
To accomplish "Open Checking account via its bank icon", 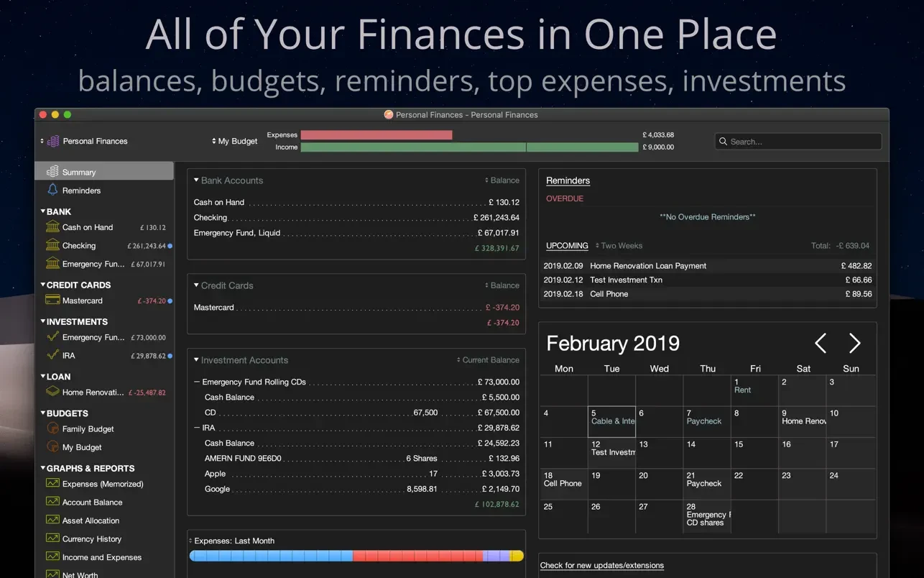I will pos(52,246).
